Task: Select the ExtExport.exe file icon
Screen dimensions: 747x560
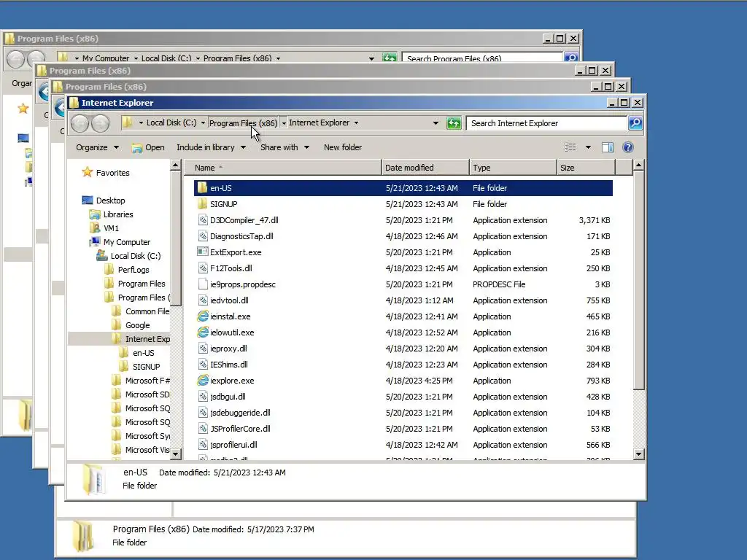Action: (203, 252)
